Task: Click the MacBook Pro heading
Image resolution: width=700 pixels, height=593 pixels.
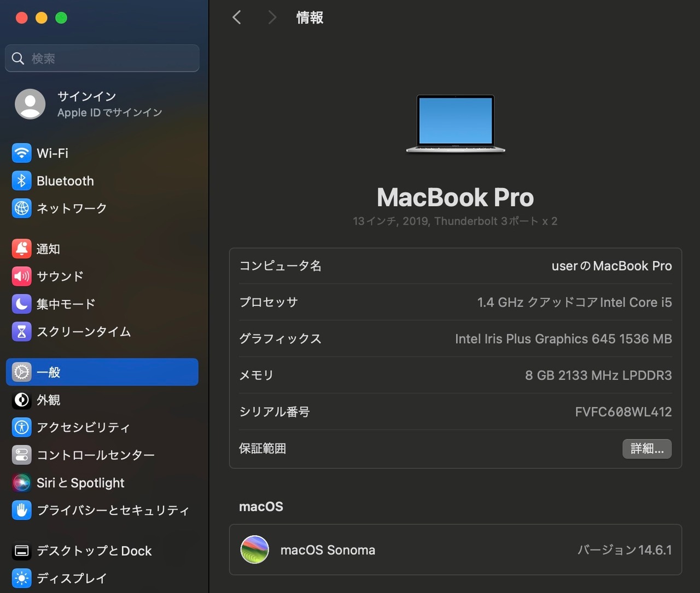Action: click(x=455, y=197)
